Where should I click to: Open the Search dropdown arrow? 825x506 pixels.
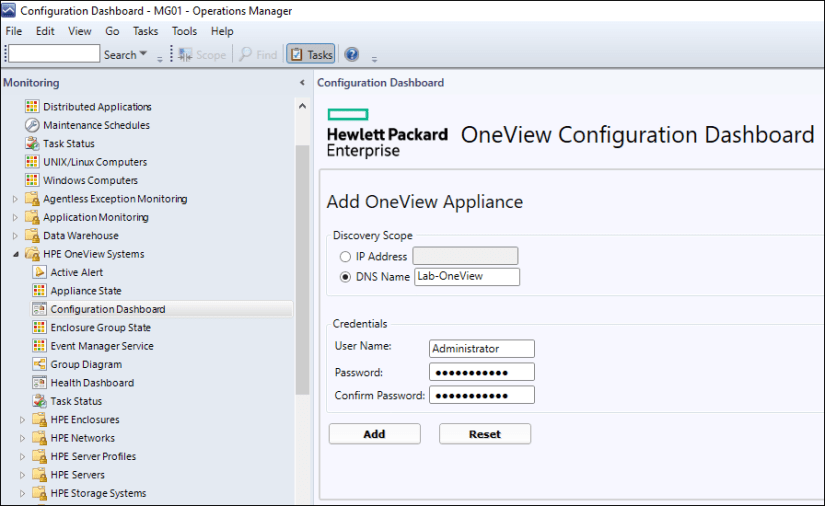143,54
